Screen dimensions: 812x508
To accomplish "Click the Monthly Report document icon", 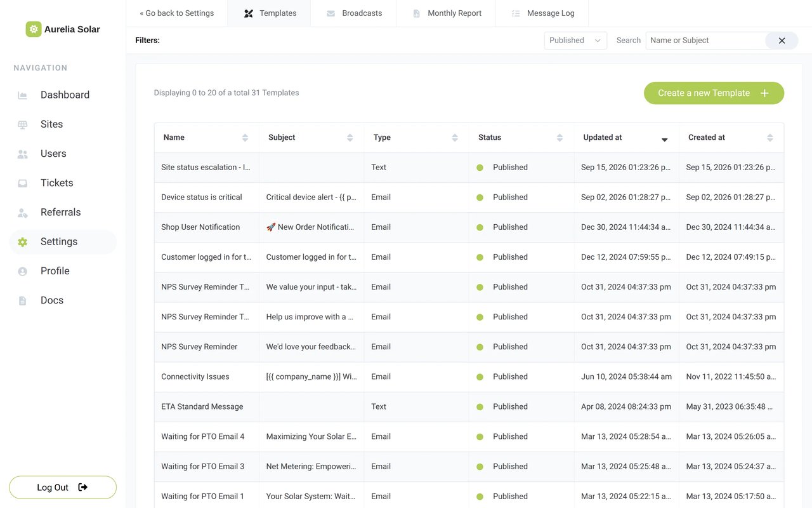I will 416,13.
